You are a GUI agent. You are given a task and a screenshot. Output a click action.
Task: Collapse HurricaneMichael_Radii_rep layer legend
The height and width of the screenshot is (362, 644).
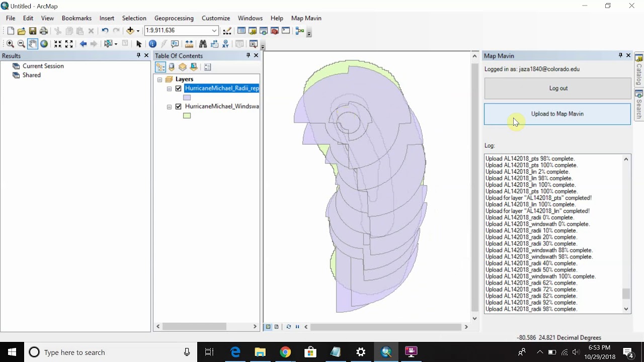point(169,88)
